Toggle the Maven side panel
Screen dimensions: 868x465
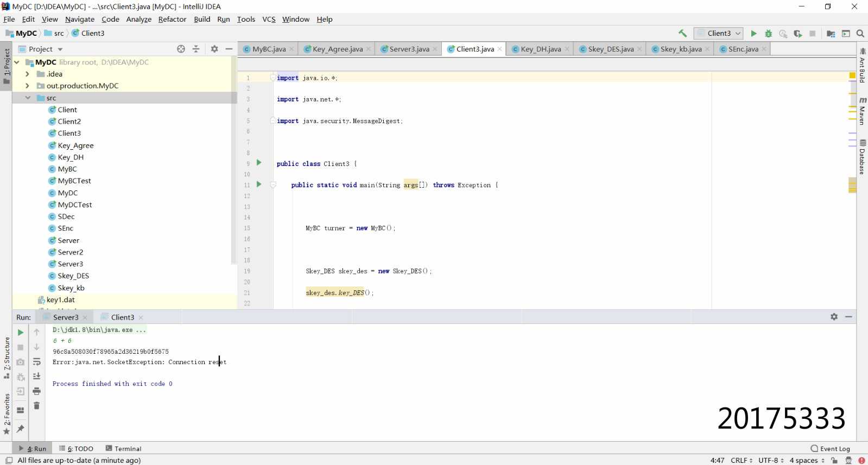coord(862,111)
